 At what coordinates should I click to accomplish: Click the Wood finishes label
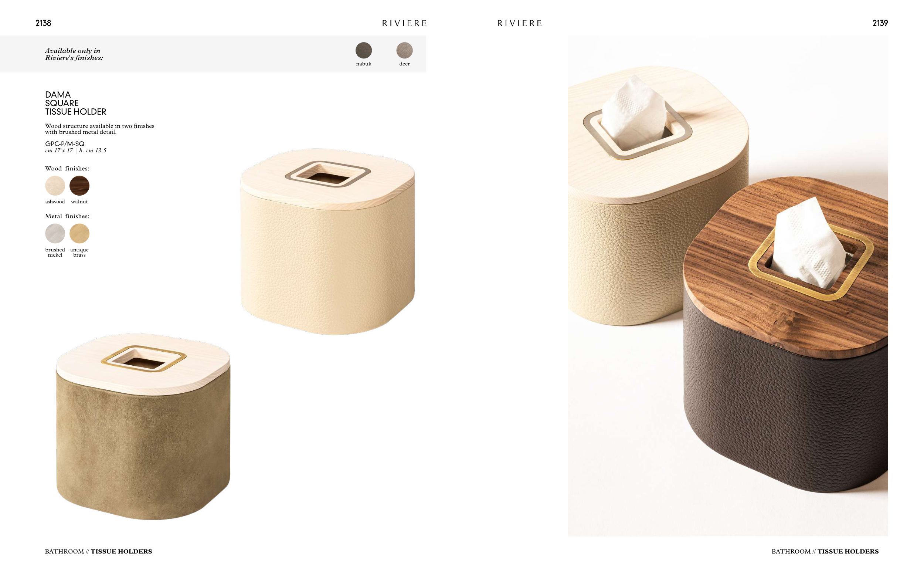[x=67, y=168]
